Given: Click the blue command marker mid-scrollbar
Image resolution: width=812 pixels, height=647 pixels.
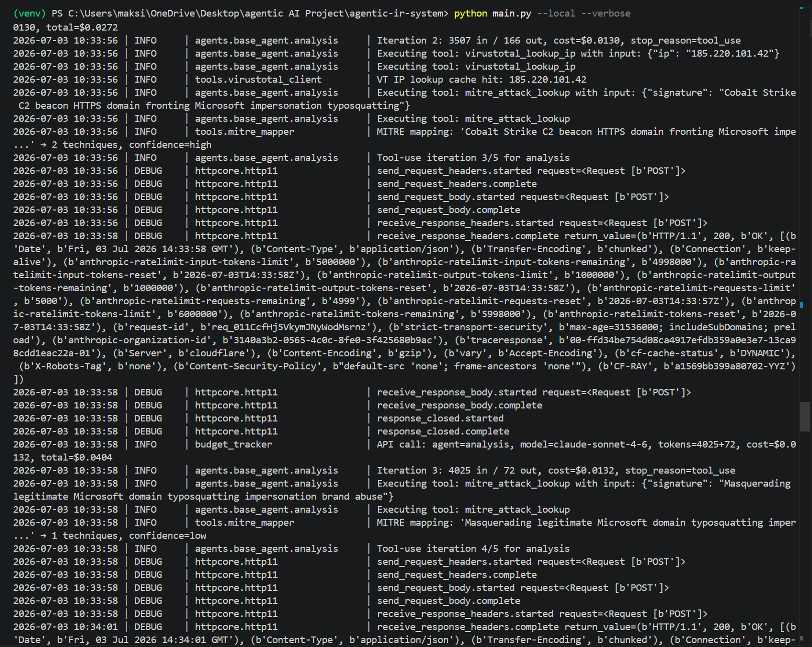Looking at the screenshot, I should pos(802,304).
